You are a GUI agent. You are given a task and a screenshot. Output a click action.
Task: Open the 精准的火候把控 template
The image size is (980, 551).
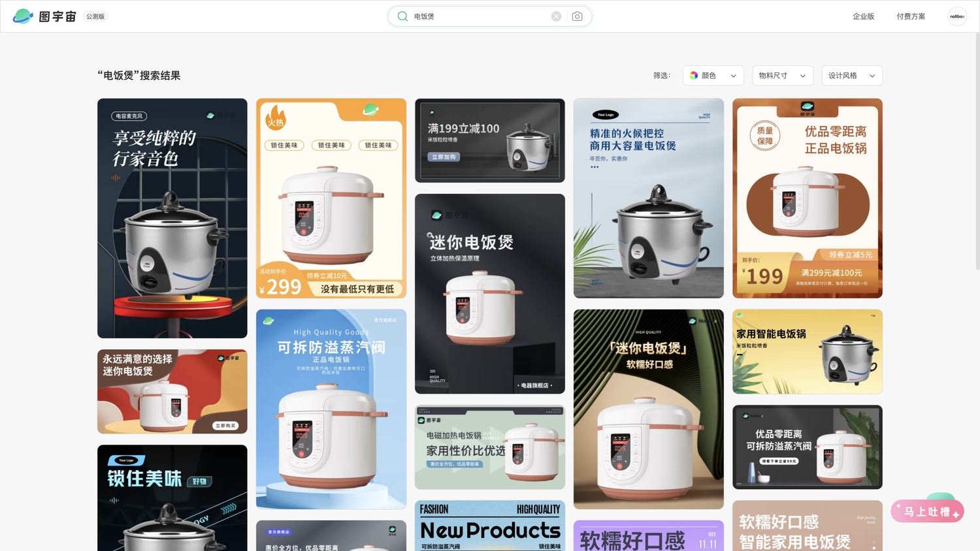[649, 198]
